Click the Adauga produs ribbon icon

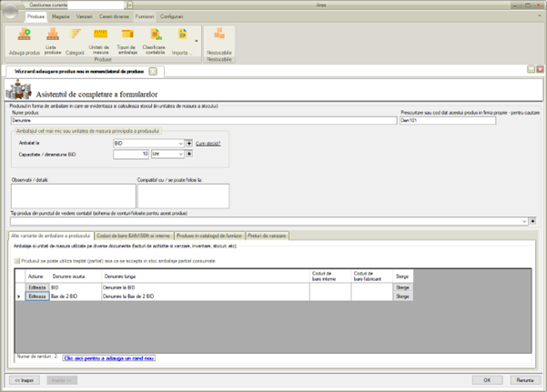coord(24,41)
